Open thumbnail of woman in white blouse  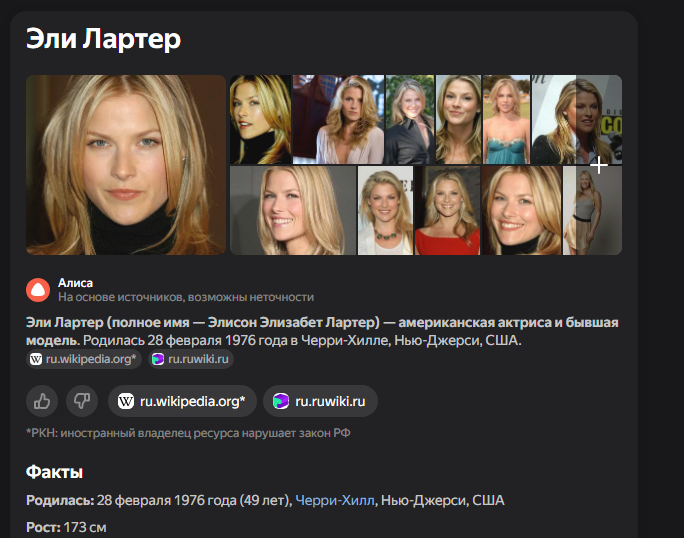tap(338, 120)
